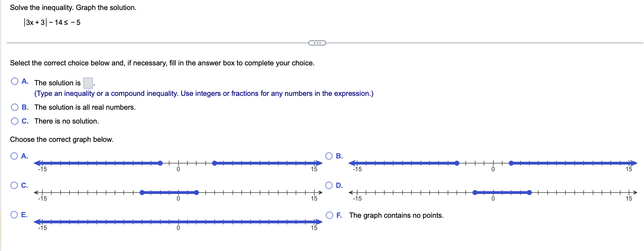This screenshot has width=644, height=251.
Task: Expand the ellipsis button on the divider
Action: click(317, 43)
